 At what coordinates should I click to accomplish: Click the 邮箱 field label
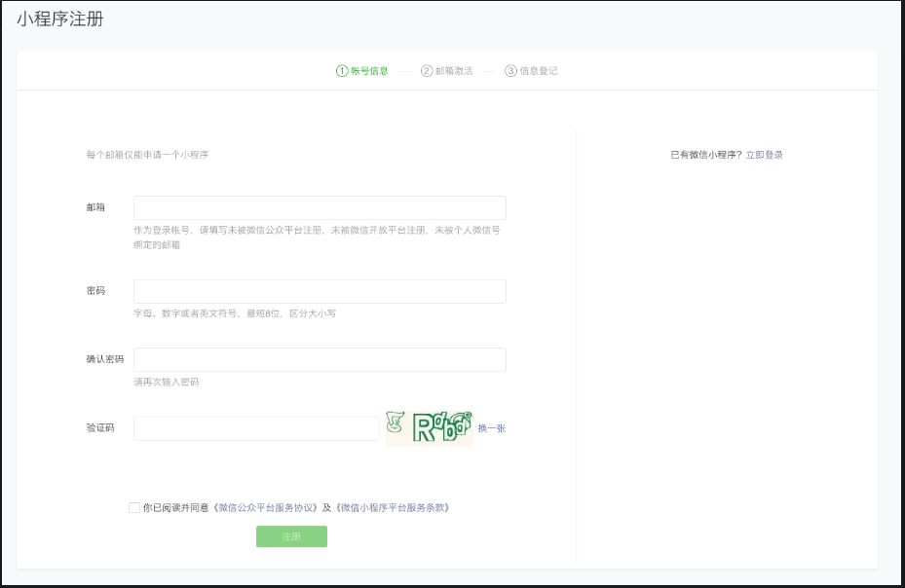[x=95, y=207]
